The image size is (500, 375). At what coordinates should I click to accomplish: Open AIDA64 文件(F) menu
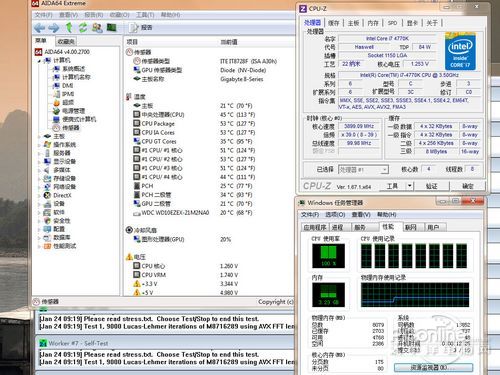[44, 15]
